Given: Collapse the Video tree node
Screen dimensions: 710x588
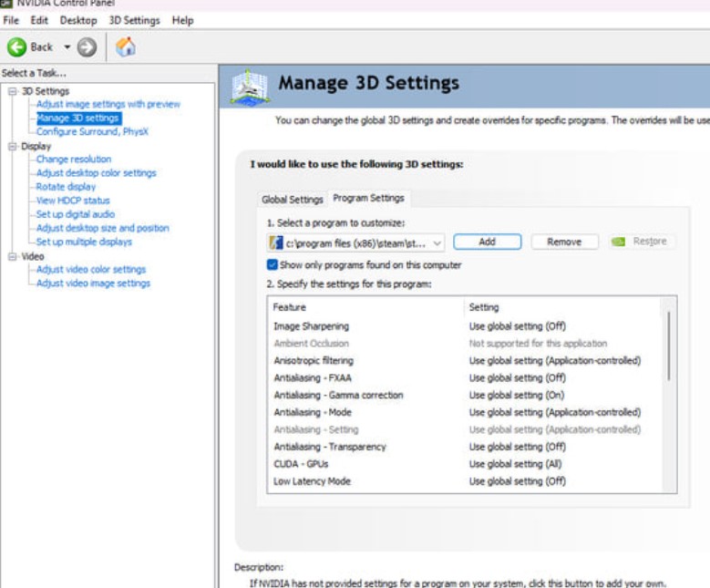Looking at the screenshot, I should (x=13, y=256).
